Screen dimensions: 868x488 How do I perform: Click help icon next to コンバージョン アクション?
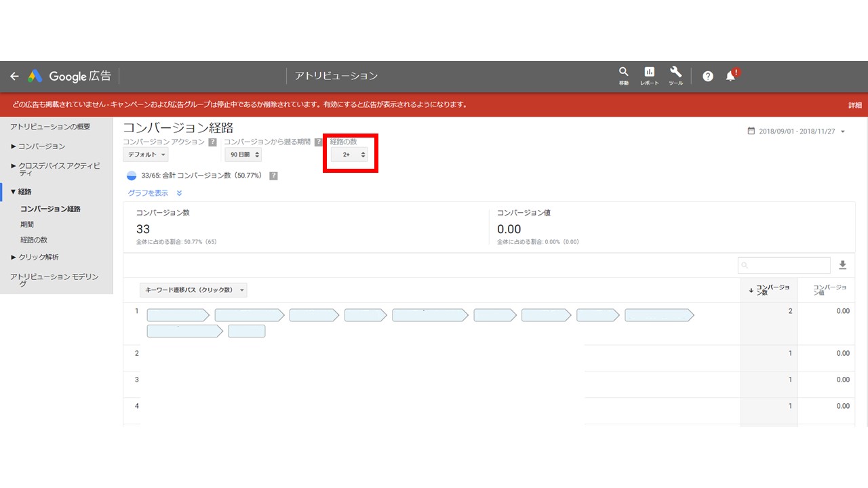tap(212, 142)
